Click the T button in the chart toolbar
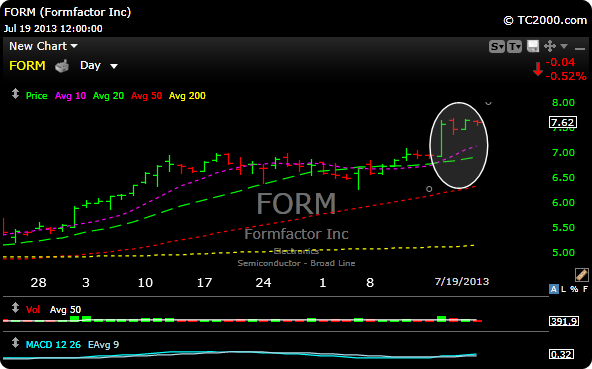Image resolution: width=592 pixels, height=369 pixels. click(x=514, y=46)
